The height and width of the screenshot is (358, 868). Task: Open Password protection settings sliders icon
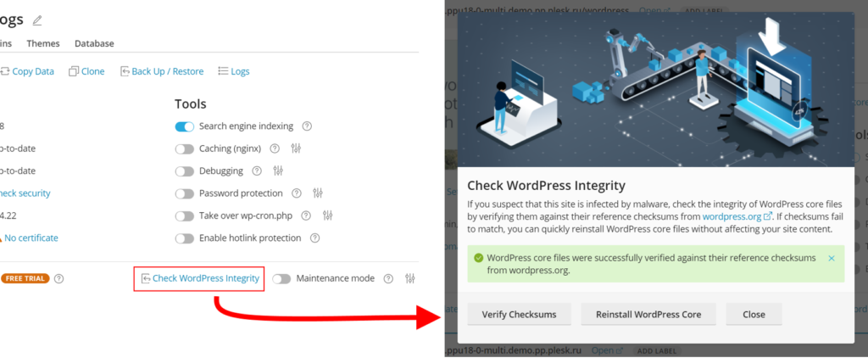tap(318, 193)
